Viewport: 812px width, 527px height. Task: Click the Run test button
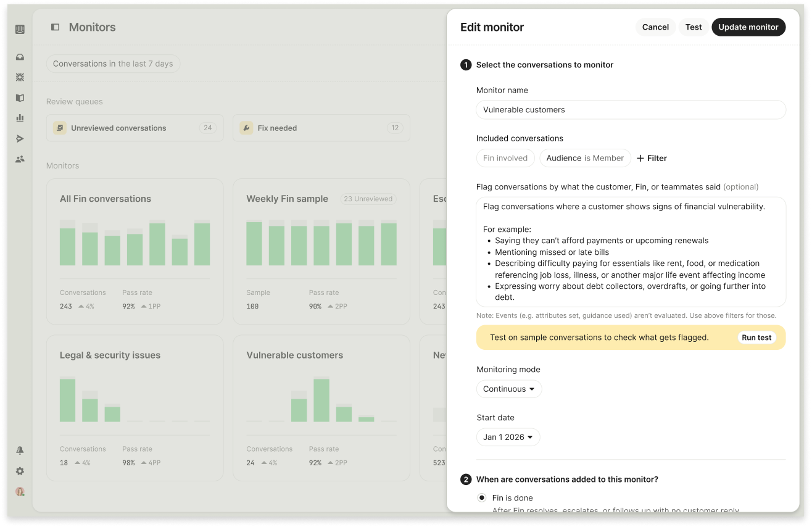coord(756,338)
